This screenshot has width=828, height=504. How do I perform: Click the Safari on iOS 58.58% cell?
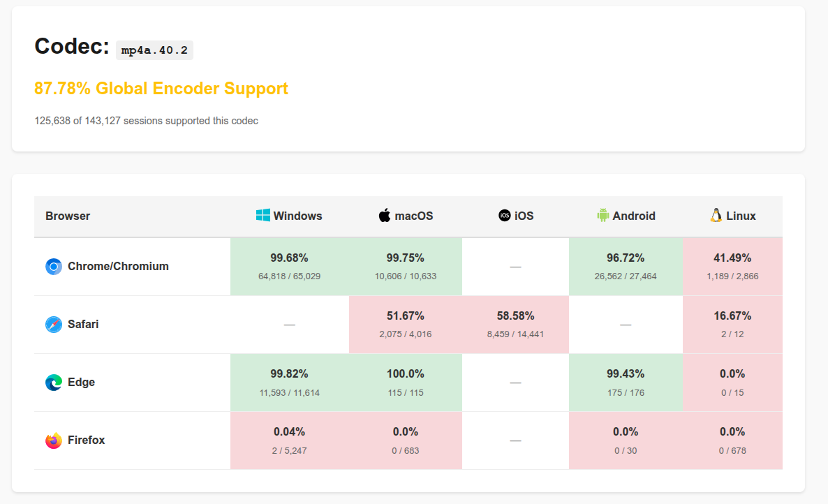515,324
